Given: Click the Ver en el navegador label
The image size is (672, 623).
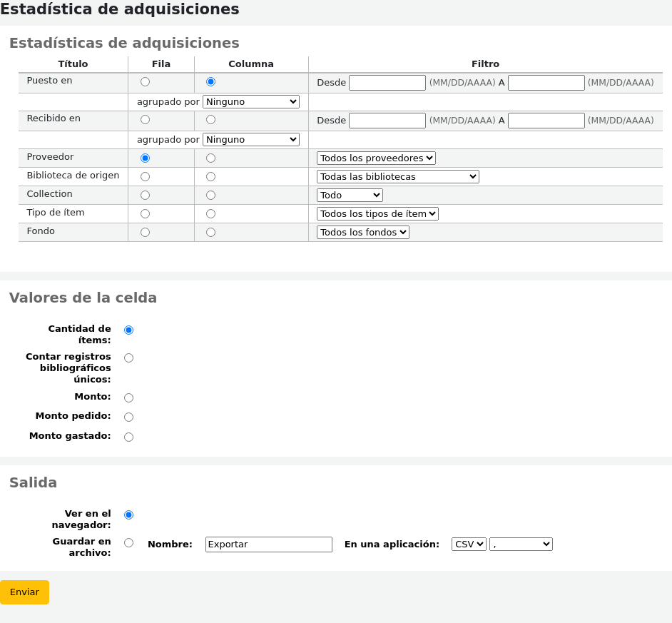Looking at the screenshot, I should pyautogui.click(x=81, y=520).
